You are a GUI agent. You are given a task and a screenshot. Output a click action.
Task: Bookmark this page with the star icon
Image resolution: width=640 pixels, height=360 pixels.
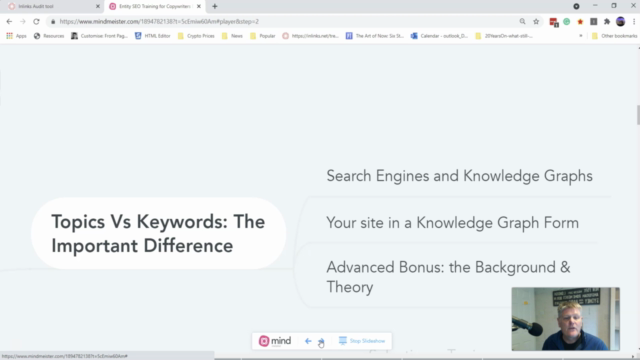coord(536,22)
